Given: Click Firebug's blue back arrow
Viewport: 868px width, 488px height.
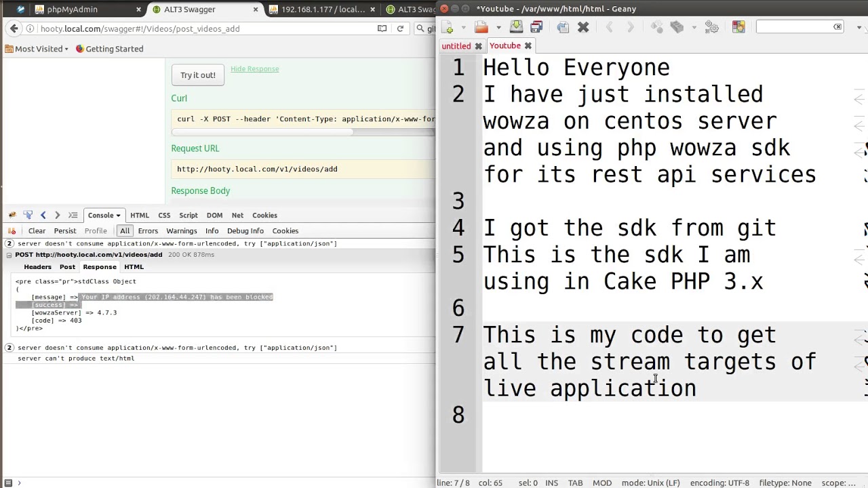Looking at the screenshot, I should [x=43, y=215].
